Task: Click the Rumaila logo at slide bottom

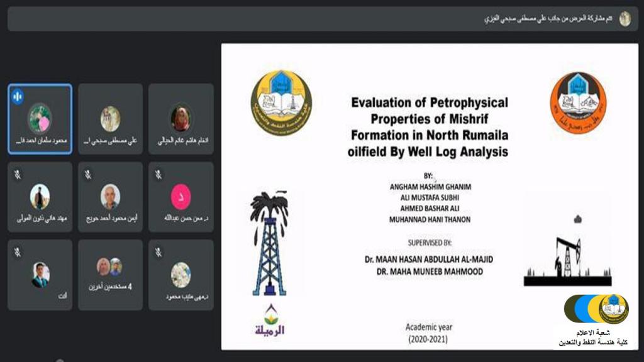Action: (270, 320)
